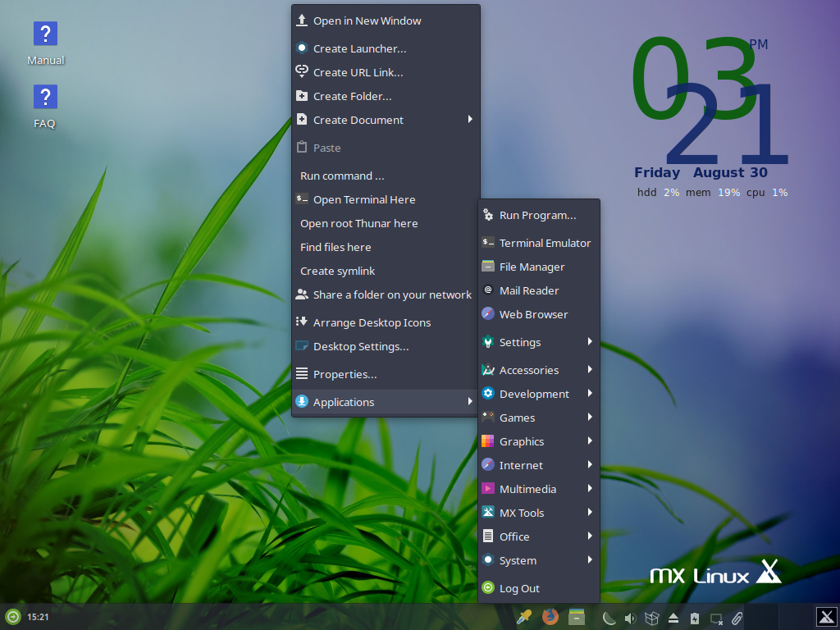Image resolution: width=840 pixels, height=630 pixels.
Task: Select Create Launcher...
Action: pyautogui.click(x=386, y=48)
